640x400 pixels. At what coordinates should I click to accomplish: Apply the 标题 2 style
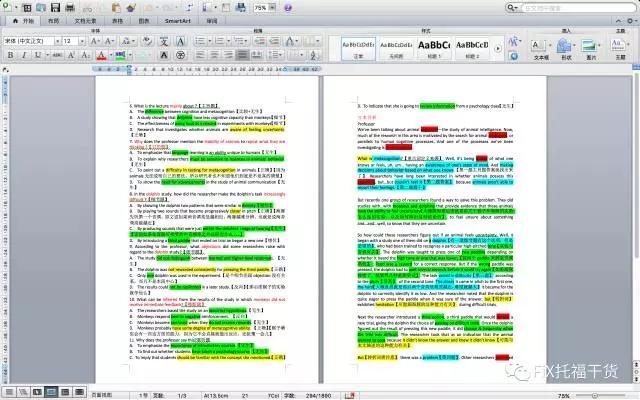[x=472, y=49]
